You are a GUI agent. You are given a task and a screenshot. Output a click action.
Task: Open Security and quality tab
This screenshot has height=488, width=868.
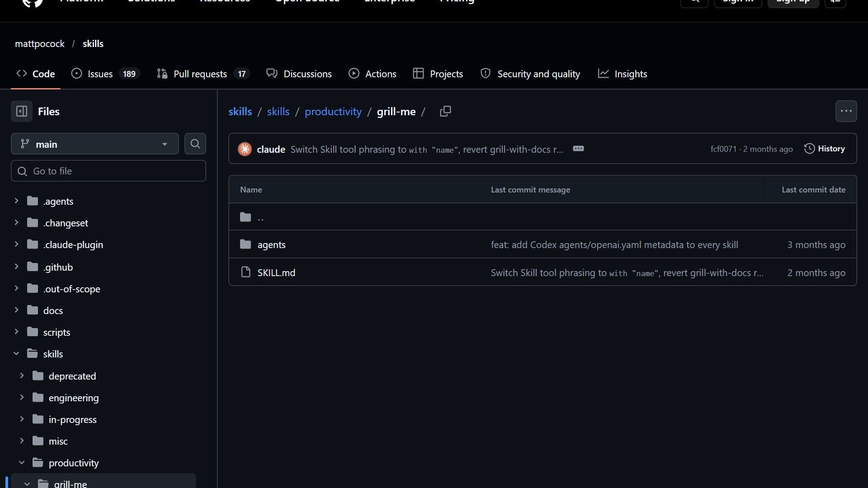530,74
